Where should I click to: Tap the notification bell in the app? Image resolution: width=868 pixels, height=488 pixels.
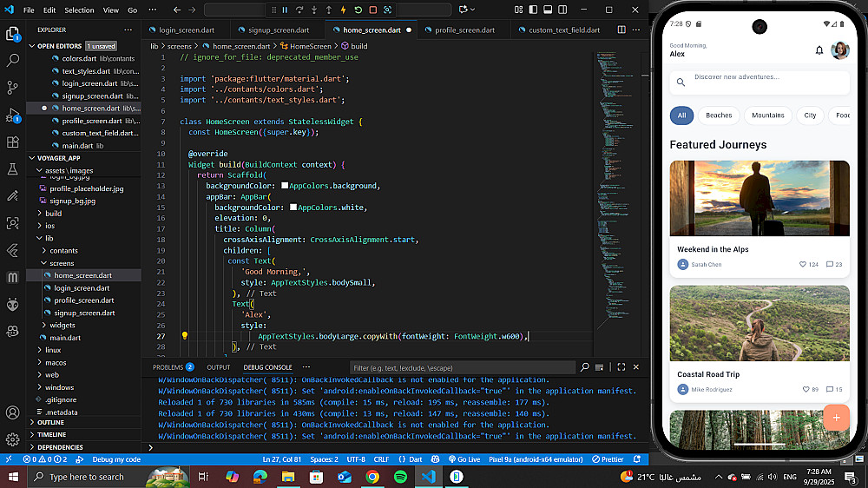point(819,50)
